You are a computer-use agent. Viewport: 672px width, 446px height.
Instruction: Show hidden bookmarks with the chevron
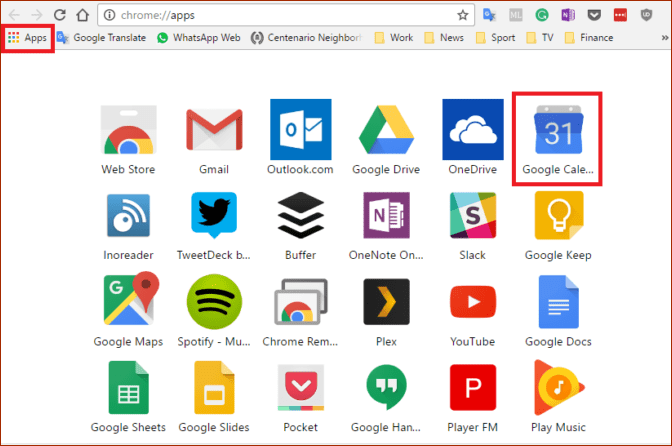664,38
